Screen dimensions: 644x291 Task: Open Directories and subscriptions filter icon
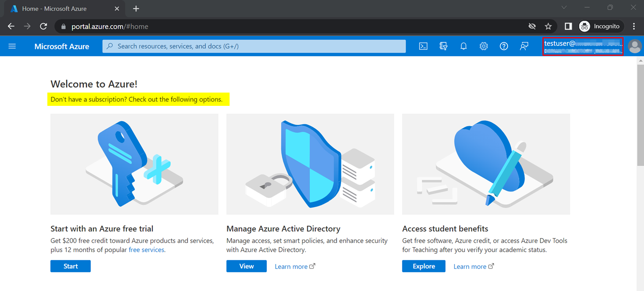click(x=443, y=46)
